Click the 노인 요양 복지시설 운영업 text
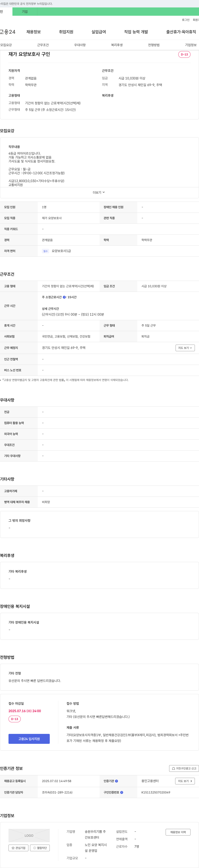This screenshot has height=868, width=199. click(x=95, y=848)
